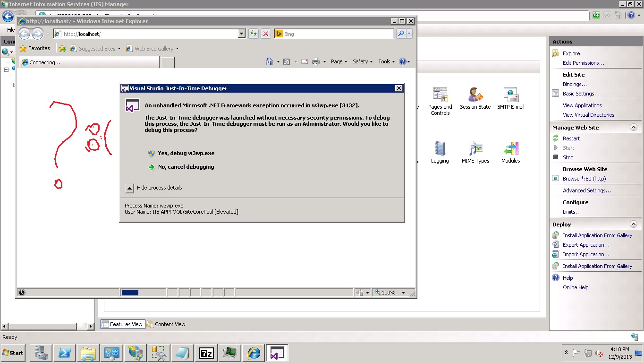Open Basic Settings link
644x363 pixels.
pos(581,94)
